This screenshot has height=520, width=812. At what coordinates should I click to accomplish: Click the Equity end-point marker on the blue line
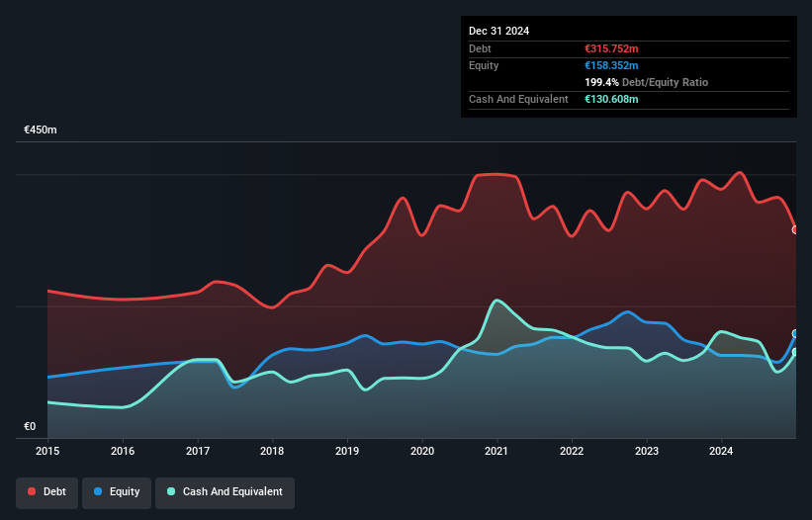point(796,334)
